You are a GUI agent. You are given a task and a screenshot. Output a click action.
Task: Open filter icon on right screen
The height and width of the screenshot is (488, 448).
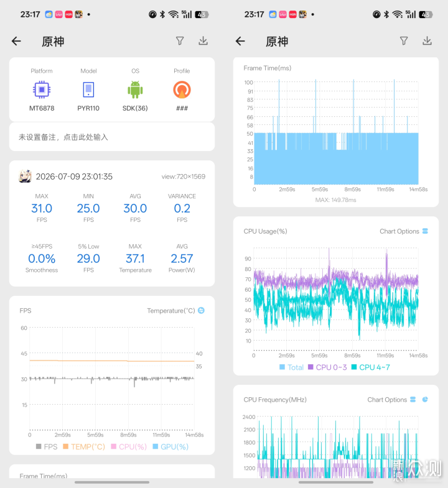[x=404, y=41]
